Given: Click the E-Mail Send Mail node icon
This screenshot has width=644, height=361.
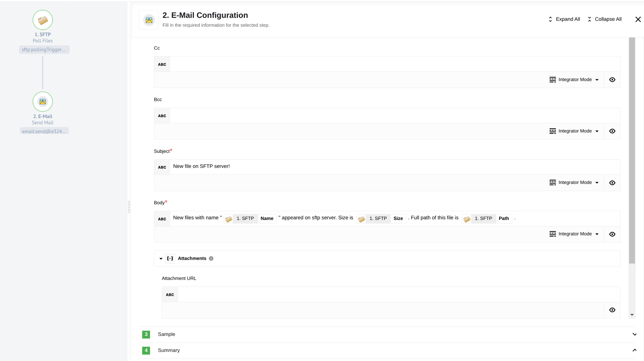Looking at the screenshot, I should (43, 102).
